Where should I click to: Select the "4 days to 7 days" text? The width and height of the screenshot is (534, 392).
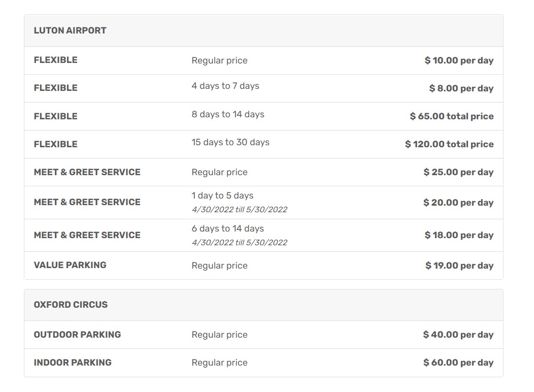pyautogui.click(x=225, y=86)
